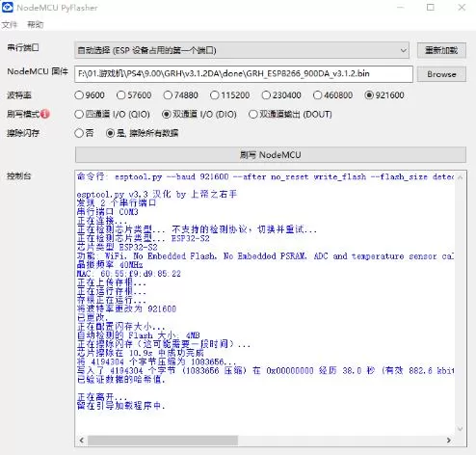Click the 重新加载 reload ports button
Screen dimensions: 476x455
click(441, 50)
